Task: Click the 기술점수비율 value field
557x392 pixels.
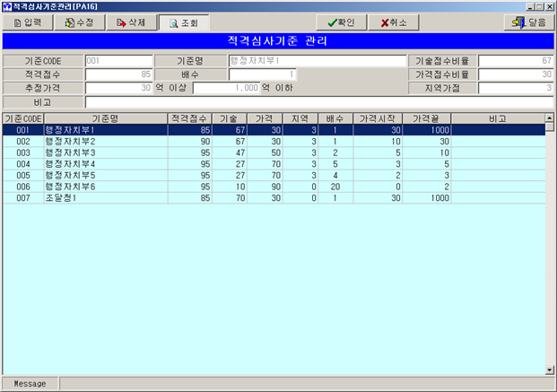Action: point(515,61)
